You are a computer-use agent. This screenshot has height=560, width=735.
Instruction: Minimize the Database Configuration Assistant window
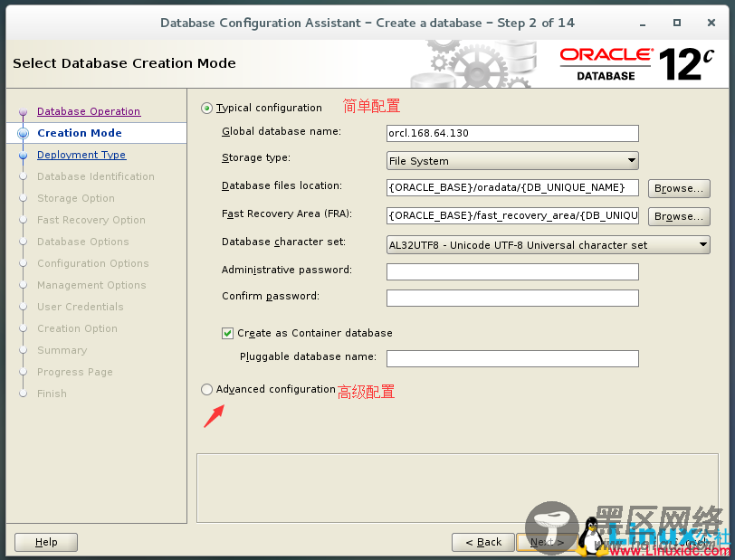(643, 24)
